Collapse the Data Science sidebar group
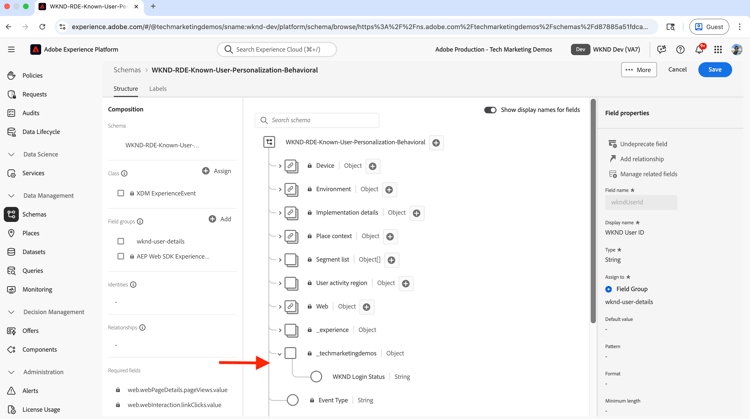Screen dimensions: 750x419 click(x=11, y=154)
